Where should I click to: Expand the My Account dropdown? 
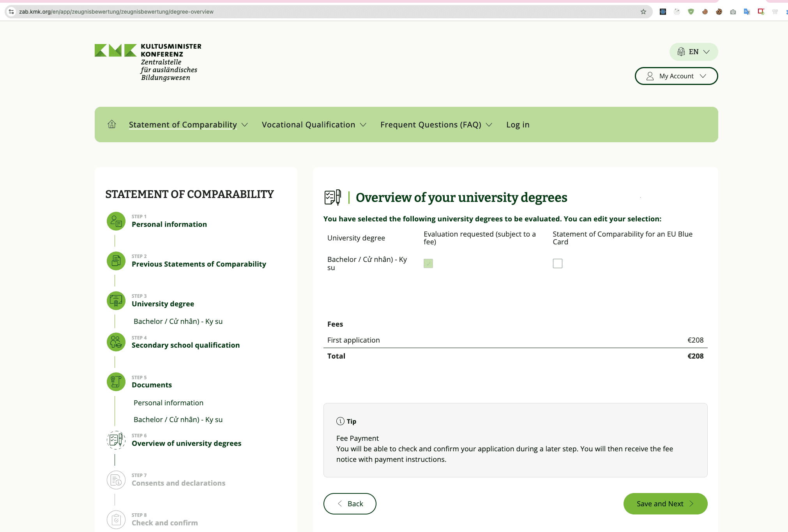676,76
